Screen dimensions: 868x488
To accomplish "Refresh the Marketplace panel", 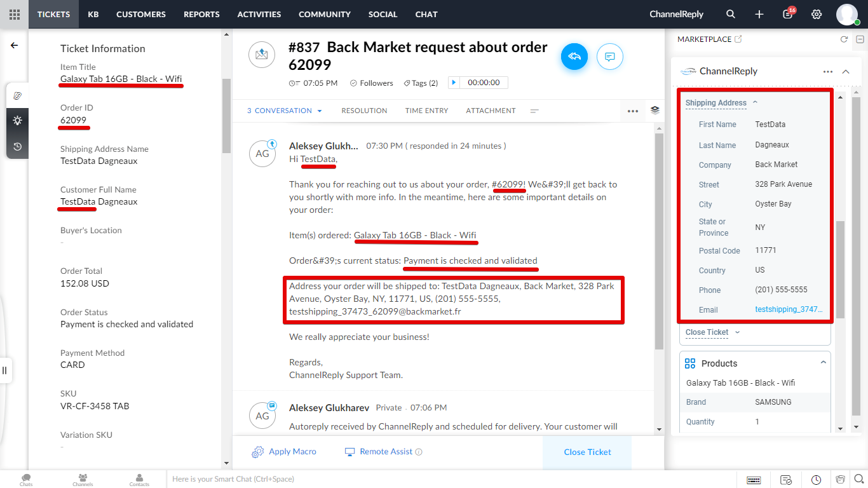I will (x=844, y=39).
